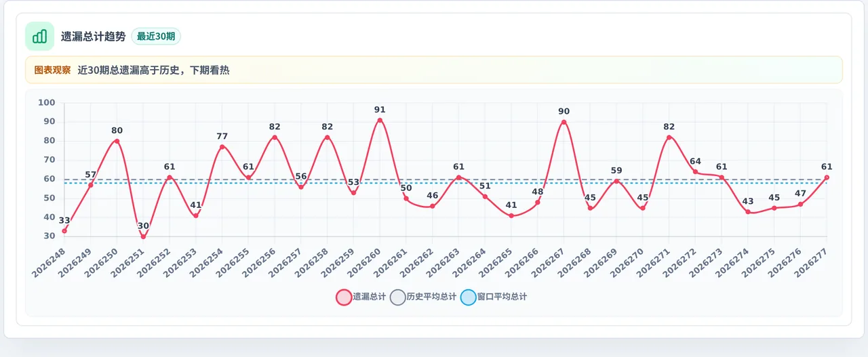
Task: Click the x-axis label 2026266
Action: 522,262
